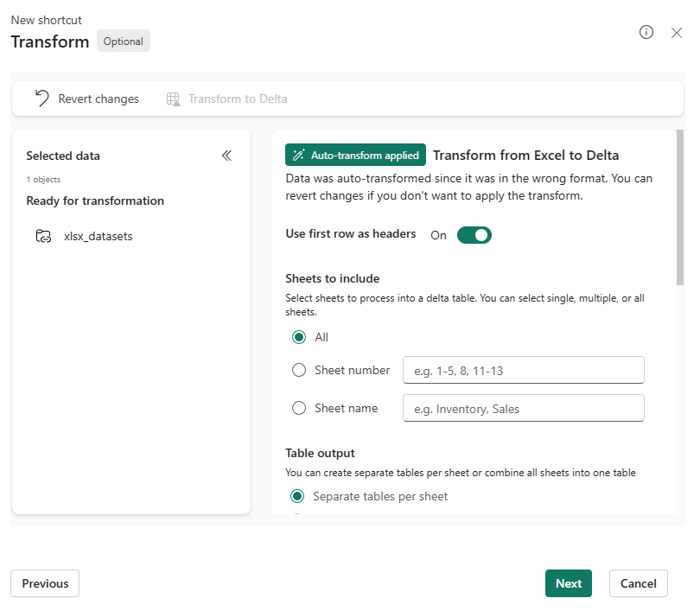Select xlsx_datasets in the Selected data list
The height and width of the screenshot is (611, 700).
coord(98,236)
